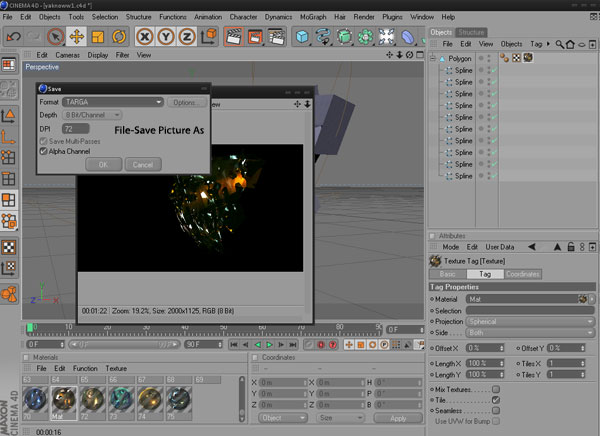Select the Object Axis tool icon
The height and width of the screenshot is (436, 600).
[x=8, y=136]
